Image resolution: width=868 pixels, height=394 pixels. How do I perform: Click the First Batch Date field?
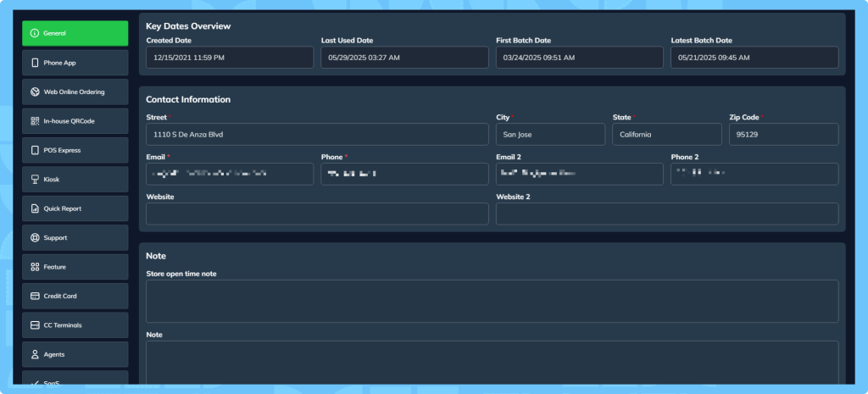580,58
